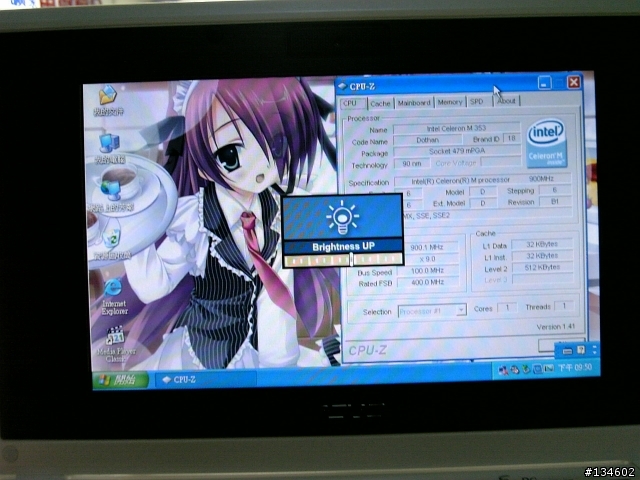Click the Bus Speed value '100.0 MHz'
640x480 pixels.
coord(427,270)
